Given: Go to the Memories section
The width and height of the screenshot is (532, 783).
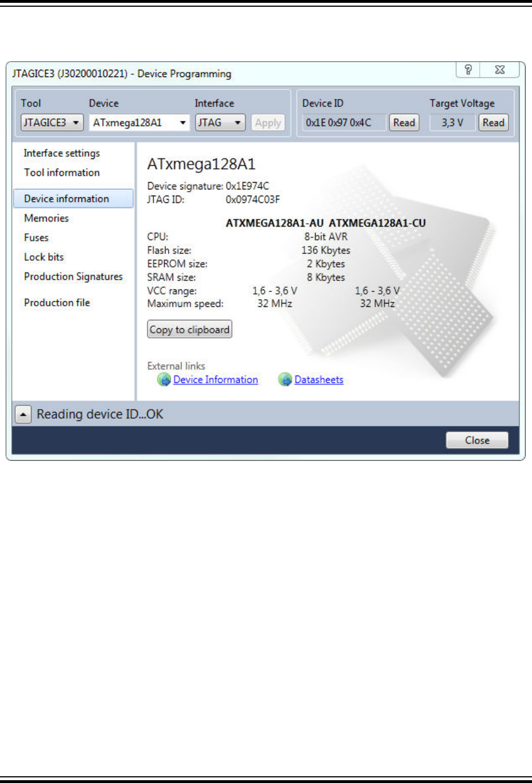Looking at the screenshot, I should coord(47,218).
